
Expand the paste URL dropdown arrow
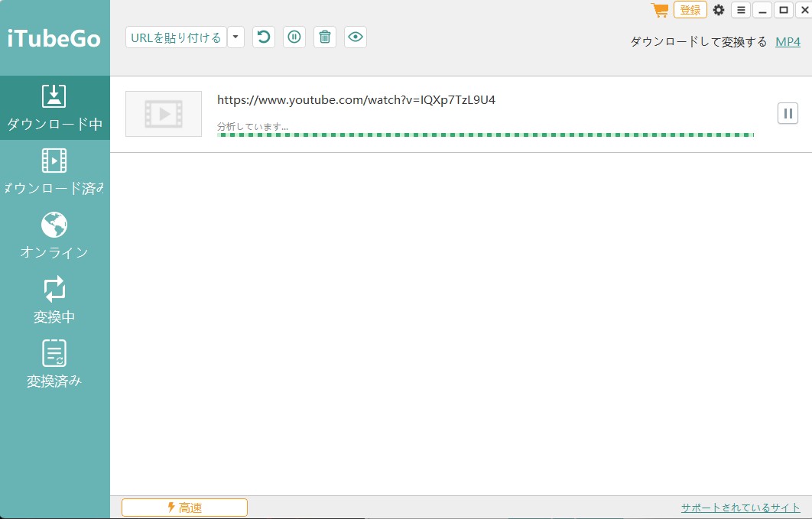[235, 37]
